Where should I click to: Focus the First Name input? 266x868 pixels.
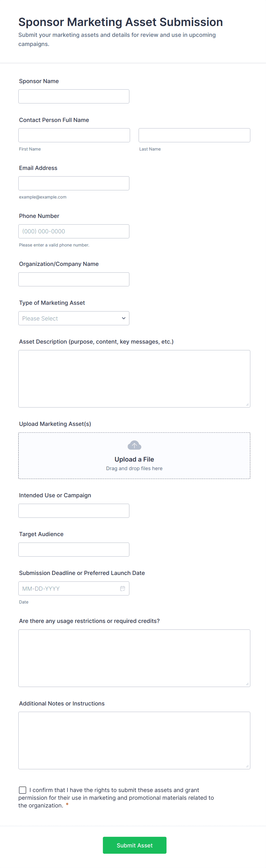74,135
